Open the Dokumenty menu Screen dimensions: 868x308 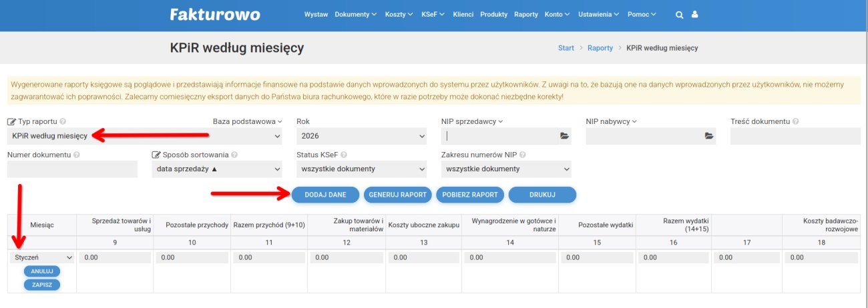point(355,14)
